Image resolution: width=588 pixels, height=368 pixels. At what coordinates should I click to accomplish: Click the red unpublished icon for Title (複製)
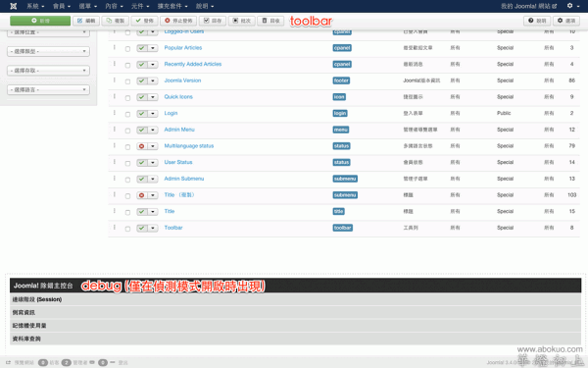click(x=142, y=195)
